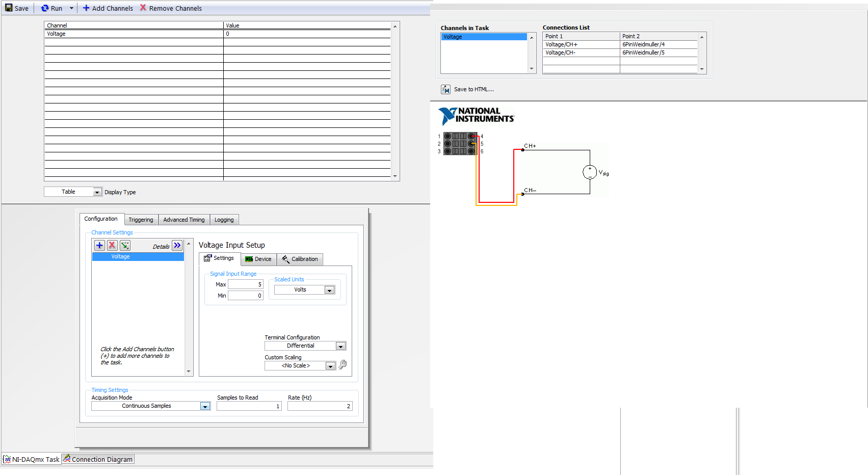
Task: Switch to Connection Diagram bottom tab
Action: pos(98,459)
